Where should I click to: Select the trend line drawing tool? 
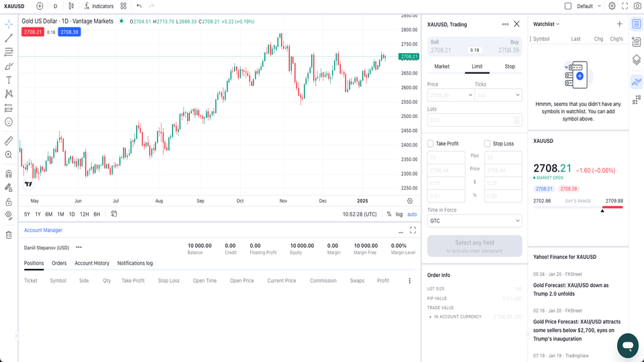click(9, 38)
